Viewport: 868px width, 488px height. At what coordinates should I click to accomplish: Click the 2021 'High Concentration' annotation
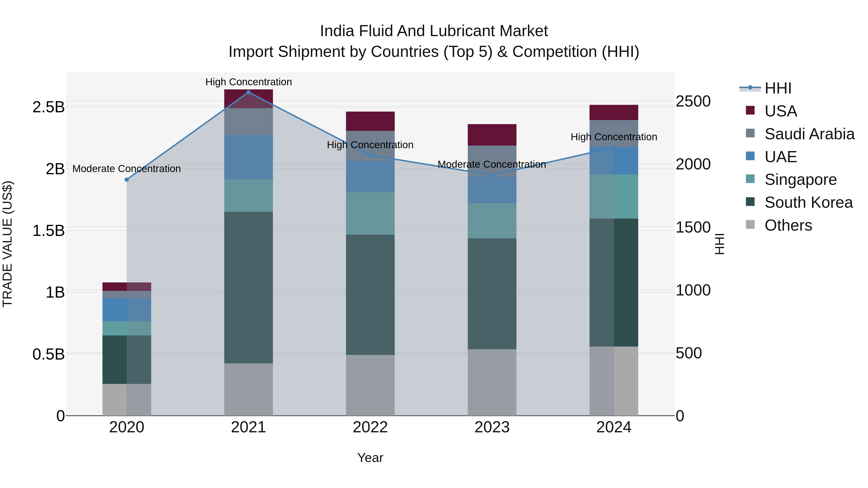249,82
